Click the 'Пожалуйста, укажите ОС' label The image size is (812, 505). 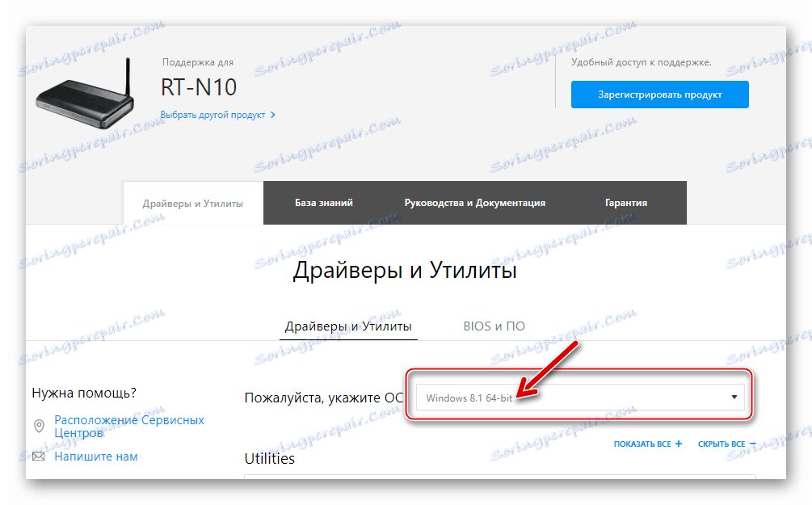pyautogui.click(x=324, y=398)
